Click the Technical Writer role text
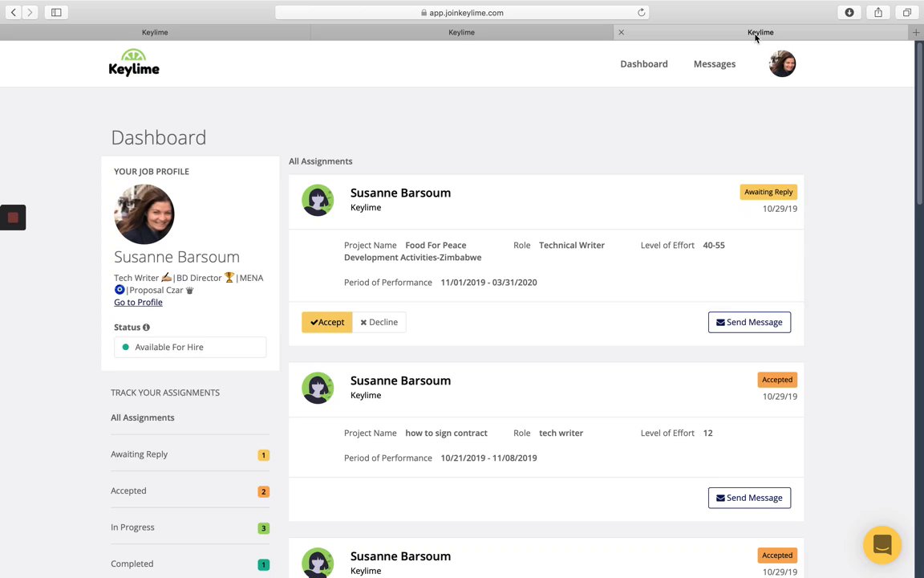The width and height of the screenshot is (924, 578). click(x=572, y=246)
